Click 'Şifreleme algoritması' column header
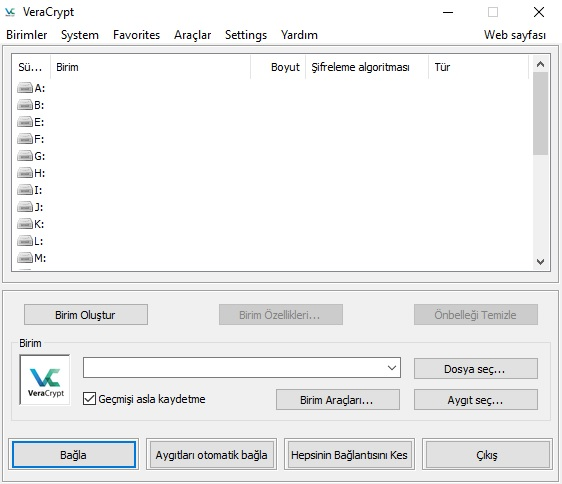Image resolution: width=562 pixels, height=484 pixels. point(367,67)
